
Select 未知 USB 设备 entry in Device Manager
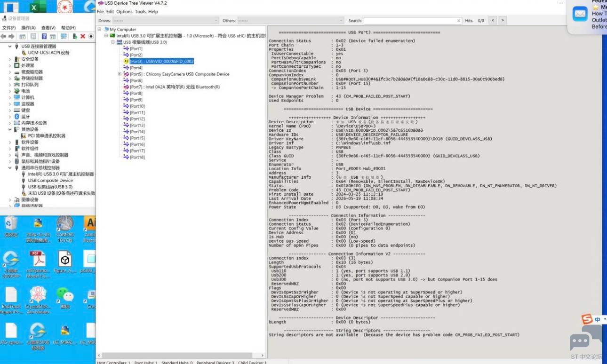pyautogui.click(x=61, y=193)
